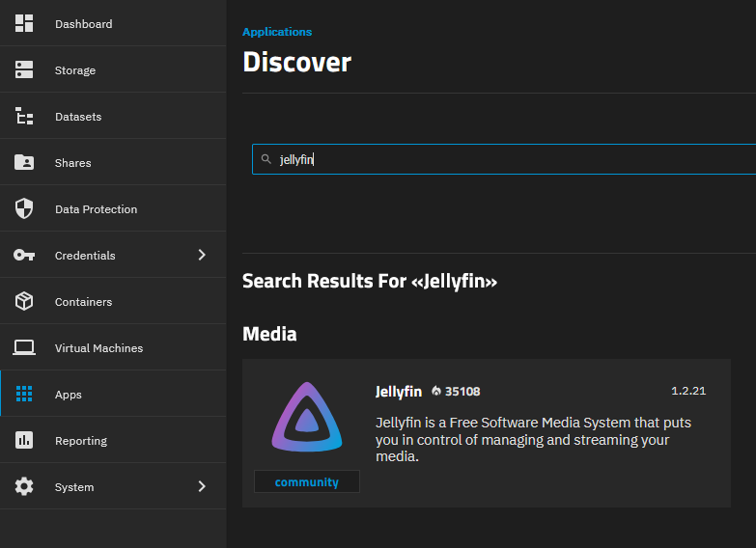Image resolution: width=756 pixels, height=548 pixels.
Task: Select the Datasets tree icon
Action: pos(24,116)
